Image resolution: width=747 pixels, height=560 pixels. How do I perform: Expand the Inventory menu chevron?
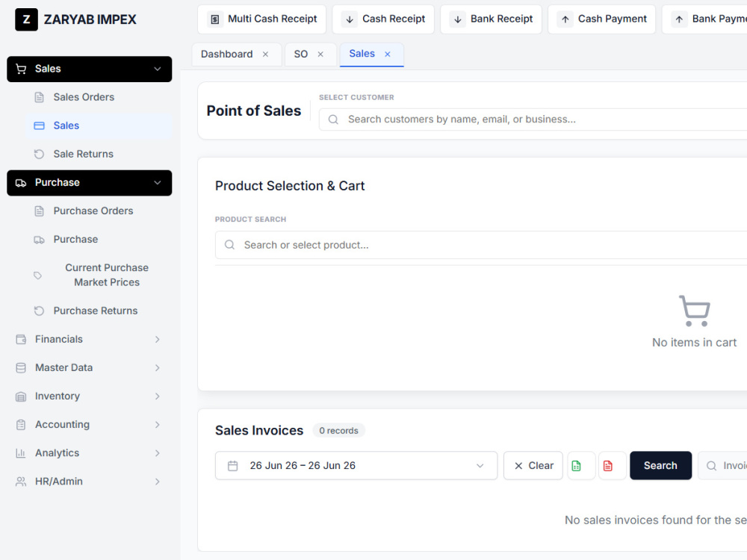coord(157,396)
